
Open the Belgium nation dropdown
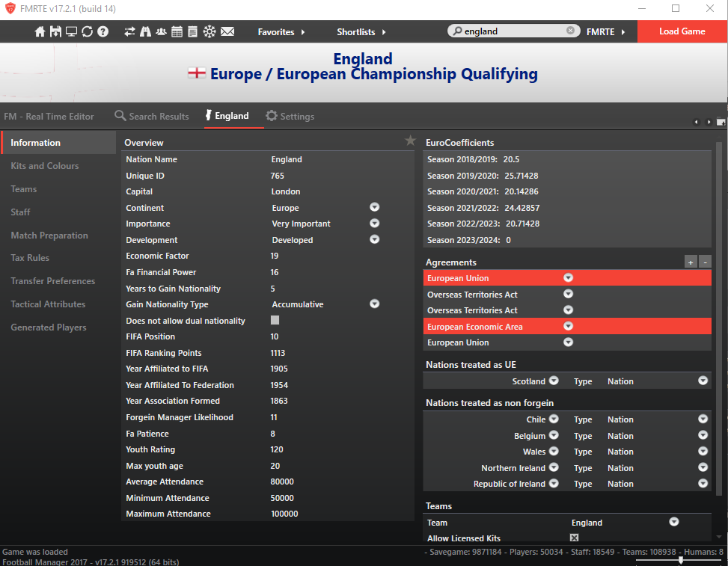554,435
